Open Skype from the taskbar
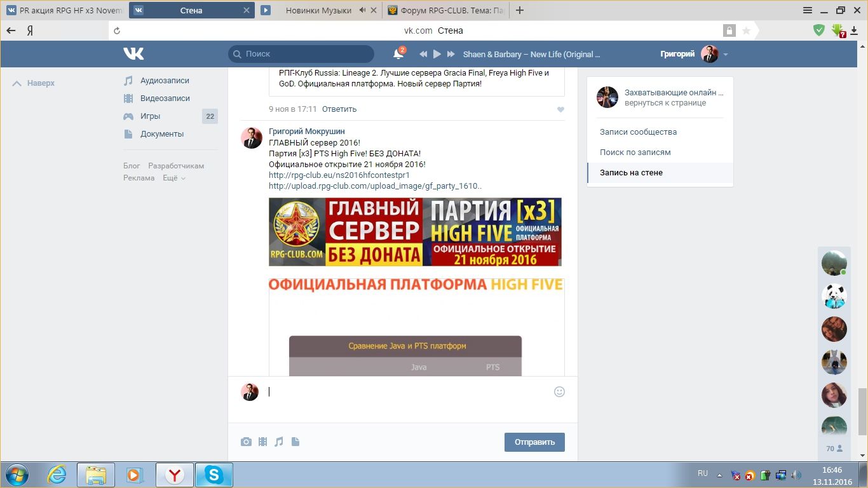The width and height of the screenshot is (868, 488). tap(214, 475)
